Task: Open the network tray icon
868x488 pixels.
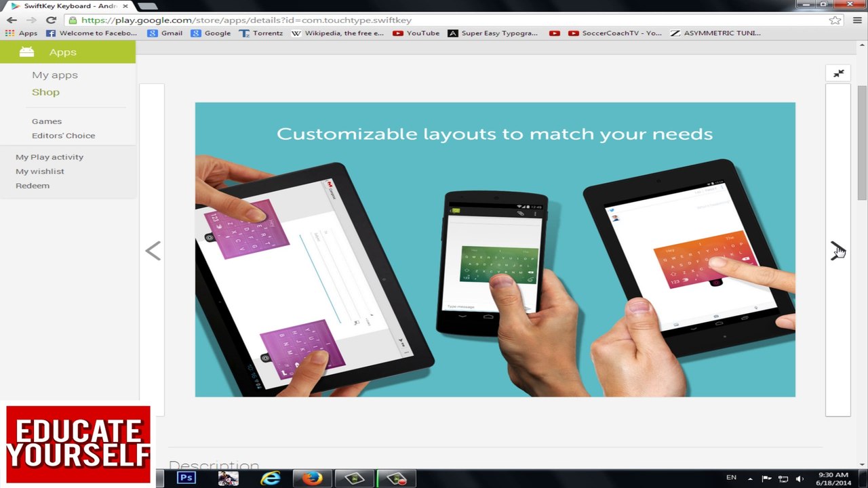Action: (x=783, y=479)
